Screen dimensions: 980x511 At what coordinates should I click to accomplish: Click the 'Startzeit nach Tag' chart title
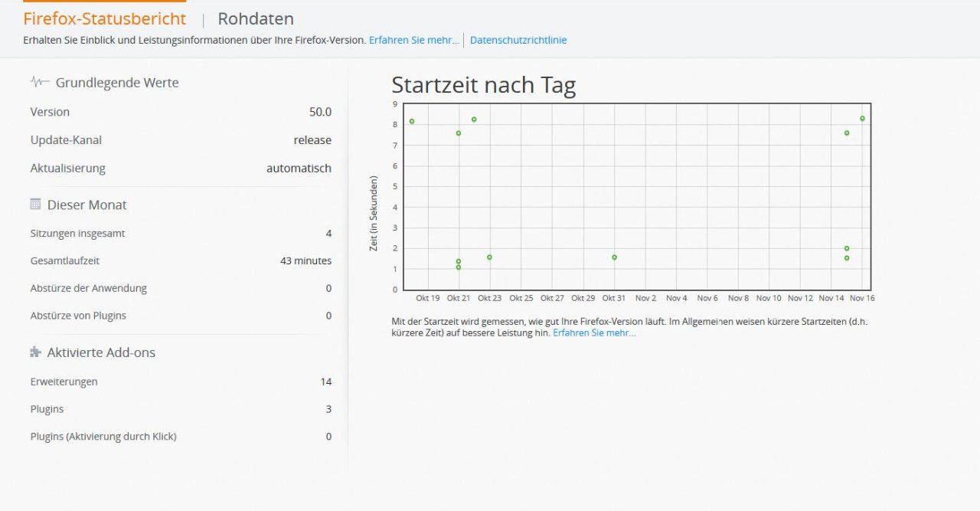[x=483, y=85]
